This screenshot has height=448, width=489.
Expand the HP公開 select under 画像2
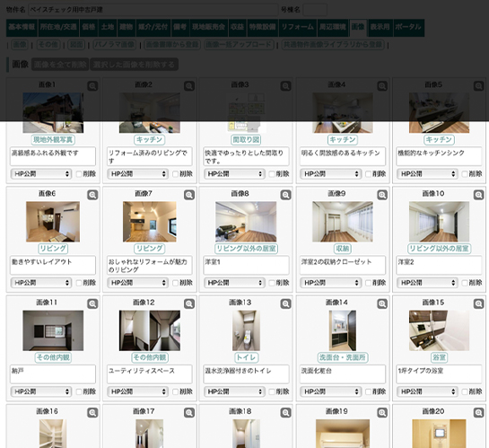[x=137, y=174]
